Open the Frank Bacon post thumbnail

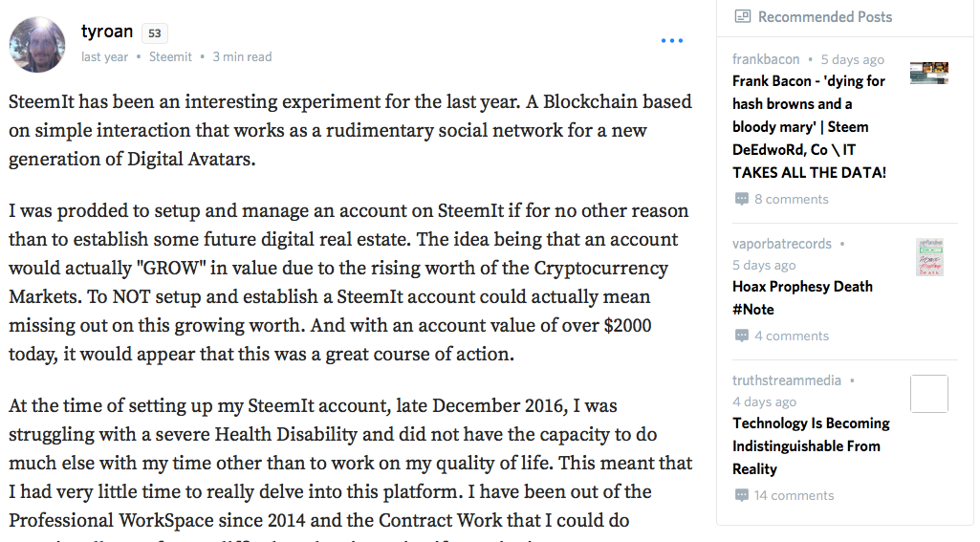tap(928, 73)
